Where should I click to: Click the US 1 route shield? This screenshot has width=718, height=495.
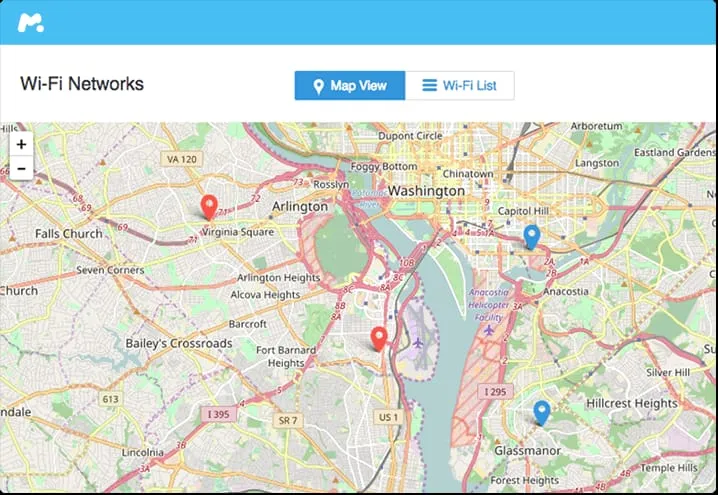388,417
